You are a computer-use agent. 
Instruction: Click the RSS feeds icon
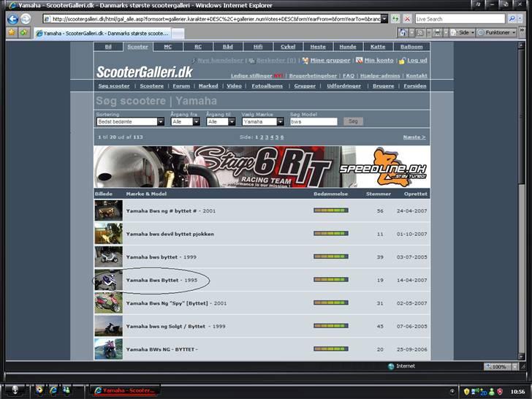[419, 33]
